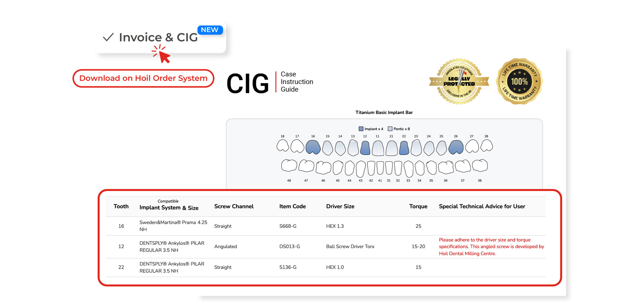This screenshot has width=644, height=302.
Task: Click the Angulated screw channel cell
Action: (225, 247)
